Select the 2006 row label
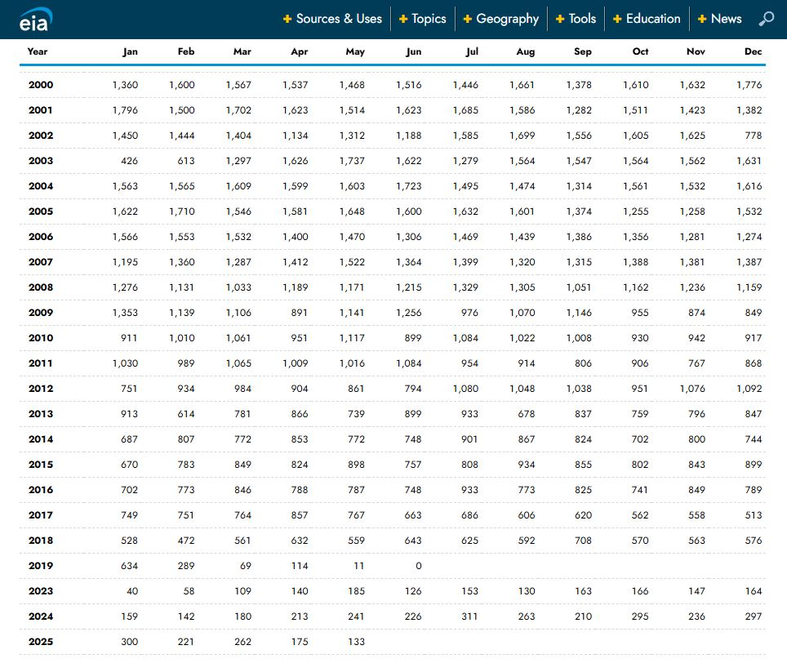Screen dimensions: 787x672 pos(41,237)
